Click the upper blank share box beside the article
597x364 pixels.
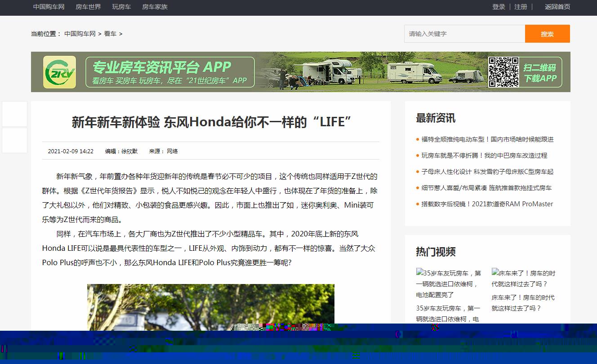pos(15,114)
